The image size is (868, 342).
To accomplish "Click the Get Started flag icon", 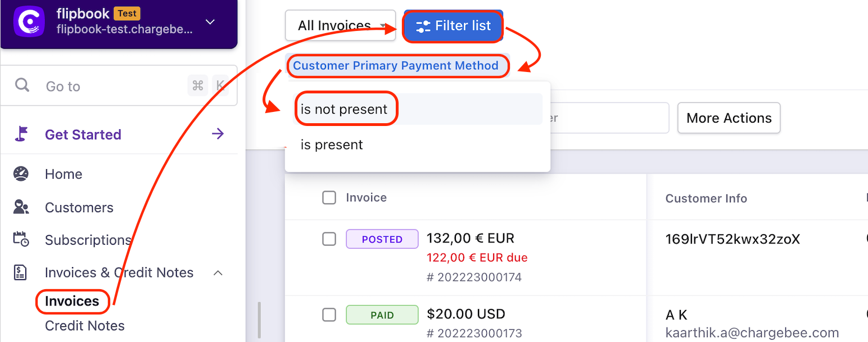I will point(21,134).
